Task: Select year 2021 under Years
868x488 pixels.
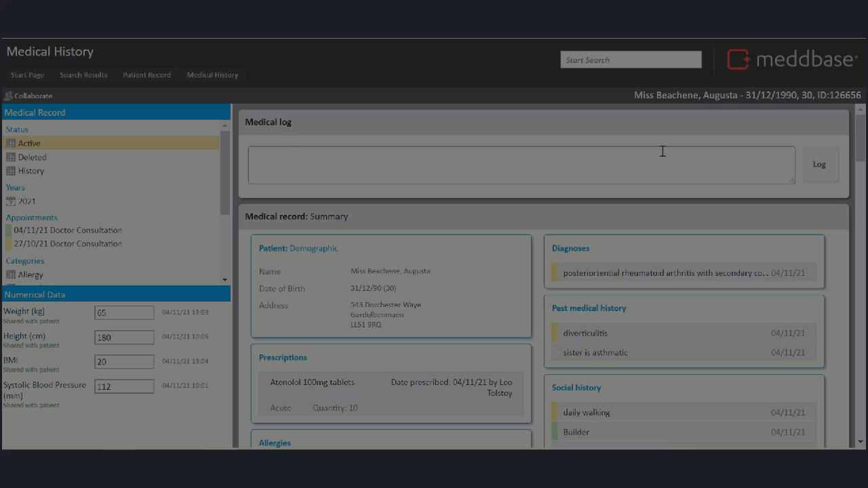Action: point(27,201)
